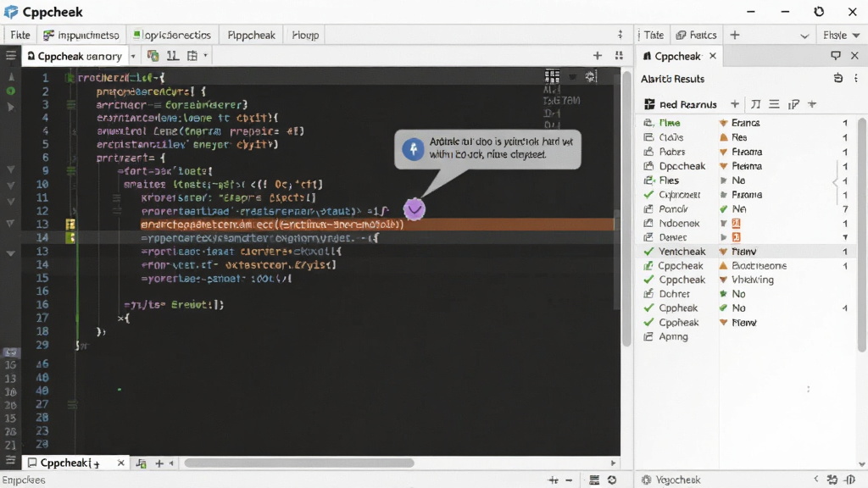Screen dimensions: 868x488
Task: Click plus icon next to Red Rearnus
Action: pos(735,104)
